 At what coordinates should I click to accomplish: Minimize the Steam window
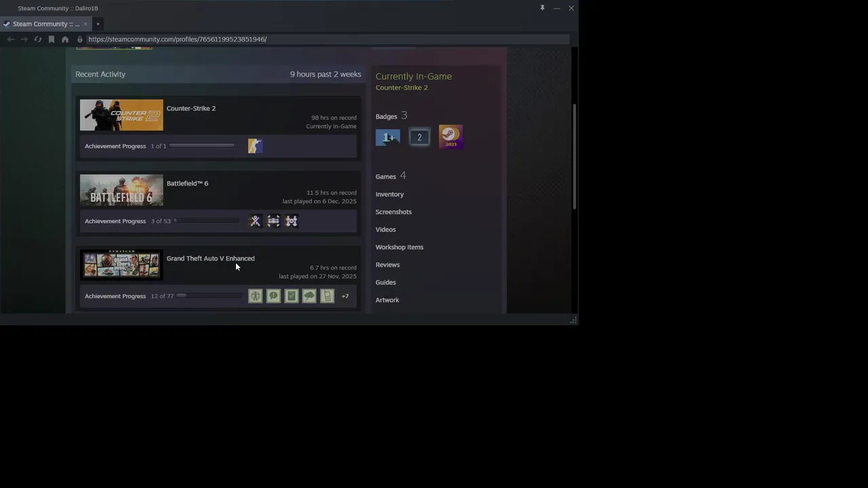[557, 8]
